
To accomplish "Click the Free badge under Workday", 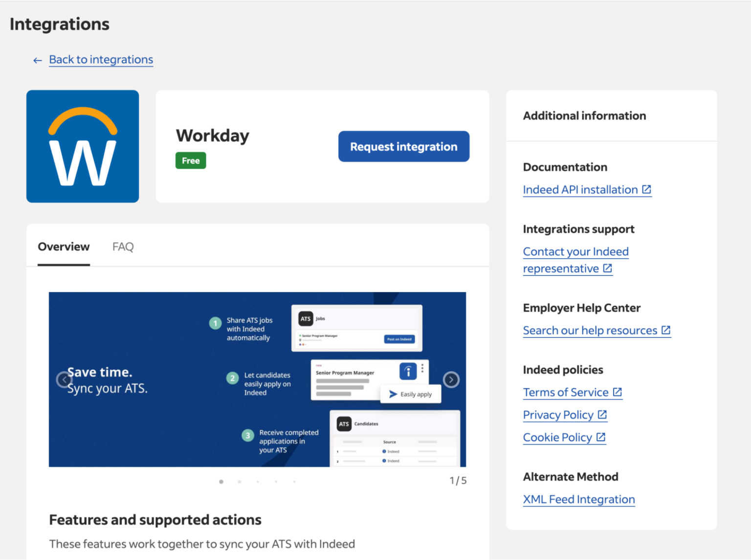I will [190, 160].
